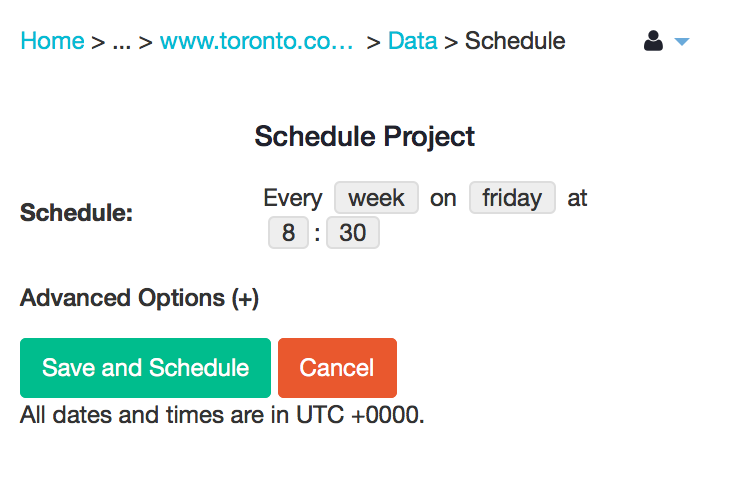This screenshot has width=730, height=504.
Task: Expand Advanced Options (+)
Action: point(139,298)
